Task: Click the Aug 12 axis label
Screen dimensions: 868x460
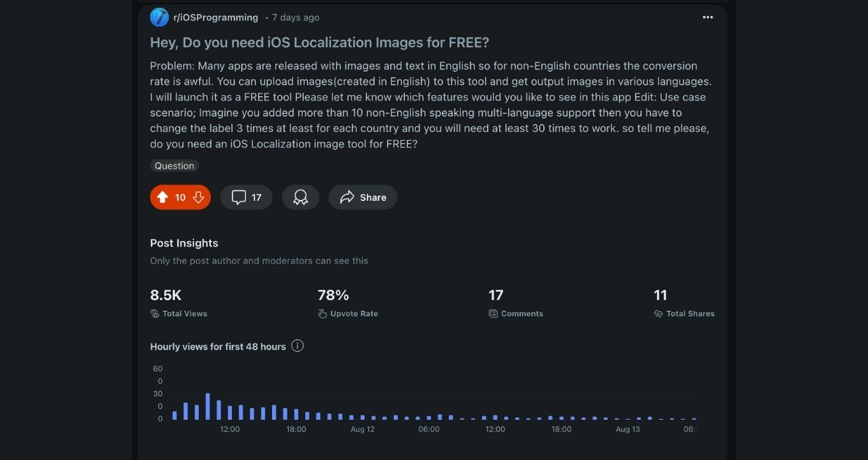Action: click(363, 429)
